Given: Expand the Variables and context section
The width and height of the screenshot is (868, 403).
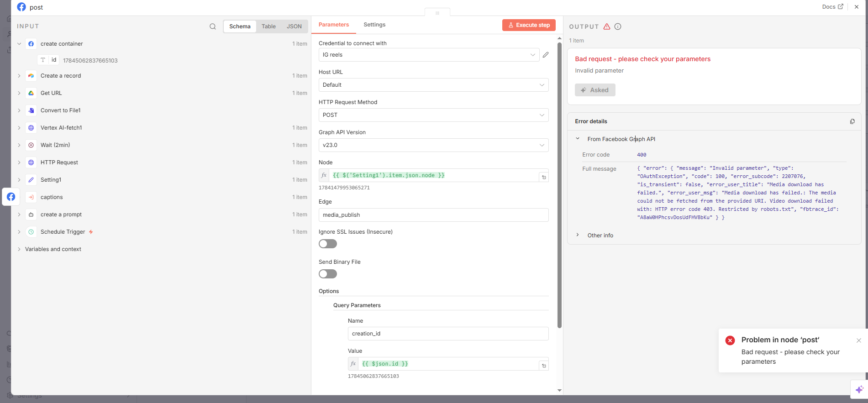Looking at the screenshot, I should click(19, 249).
